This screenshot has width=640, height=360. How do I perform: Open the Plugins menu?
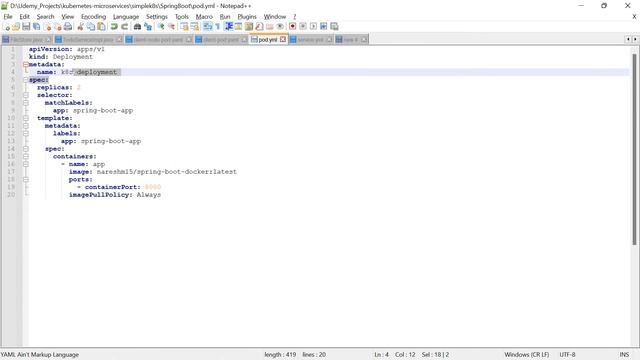coord(247,17)
